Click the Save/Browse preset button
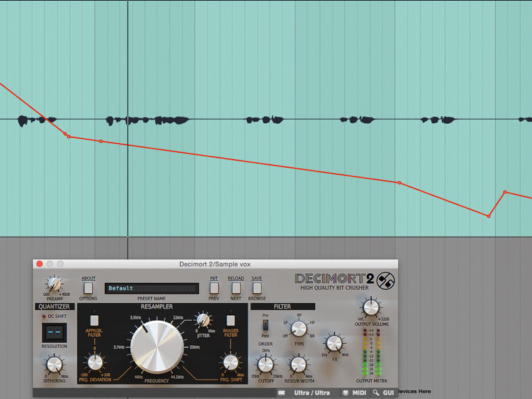 coord(257,288)
